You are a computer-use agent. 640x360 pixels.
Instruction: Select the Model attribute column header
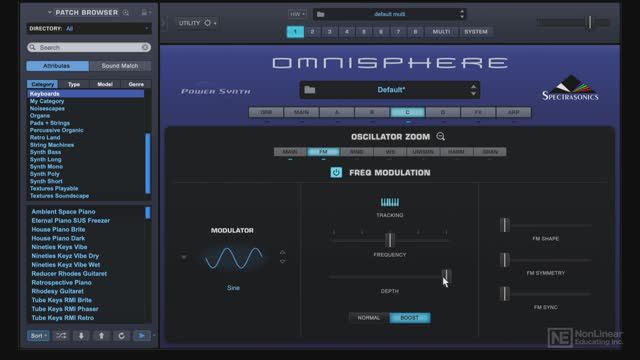point(105,84)
